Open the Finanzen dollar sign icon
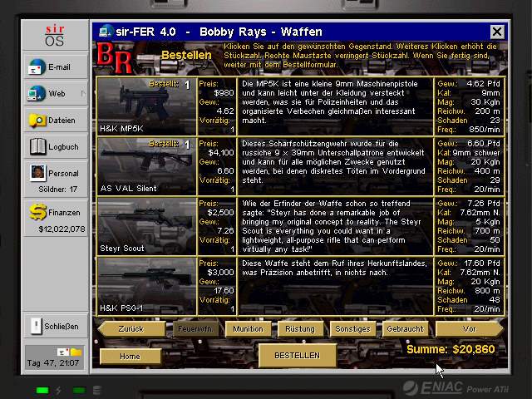 pos(37,213)
